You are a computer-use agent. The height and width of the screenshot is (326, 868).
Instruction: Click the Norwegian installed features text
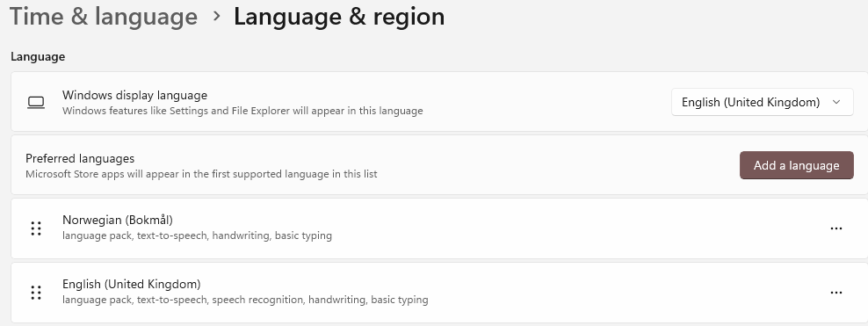(x=197, y=235)
